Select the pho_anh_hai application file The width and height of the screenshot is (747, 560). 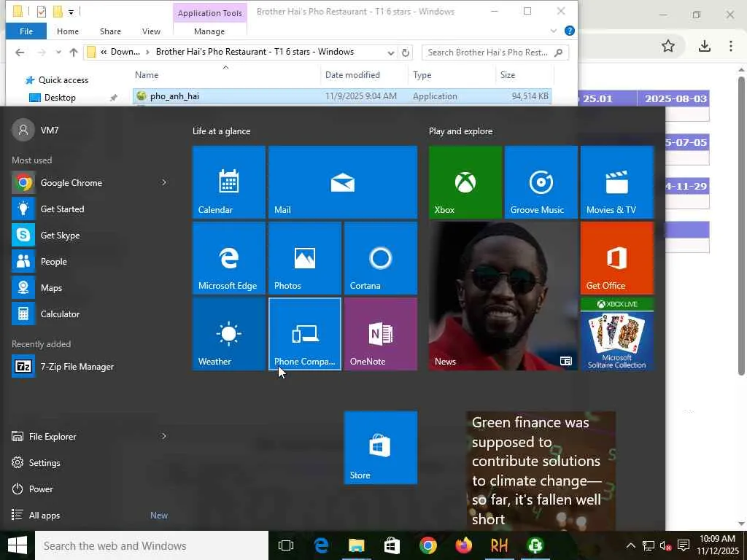point(342,96)
